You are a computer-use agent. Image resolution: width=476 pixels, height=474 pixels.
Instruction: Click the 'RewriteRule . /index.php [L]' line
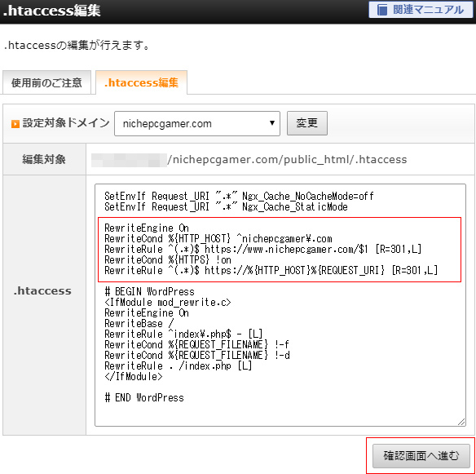pyautogui.click(x=178, y=365)
